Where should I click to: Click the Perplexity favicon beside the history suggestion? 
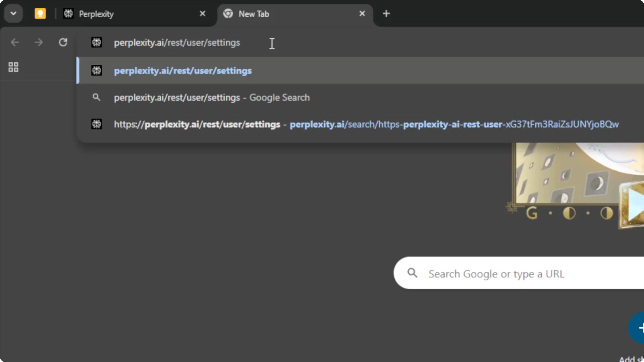click(x=97, y=70)
